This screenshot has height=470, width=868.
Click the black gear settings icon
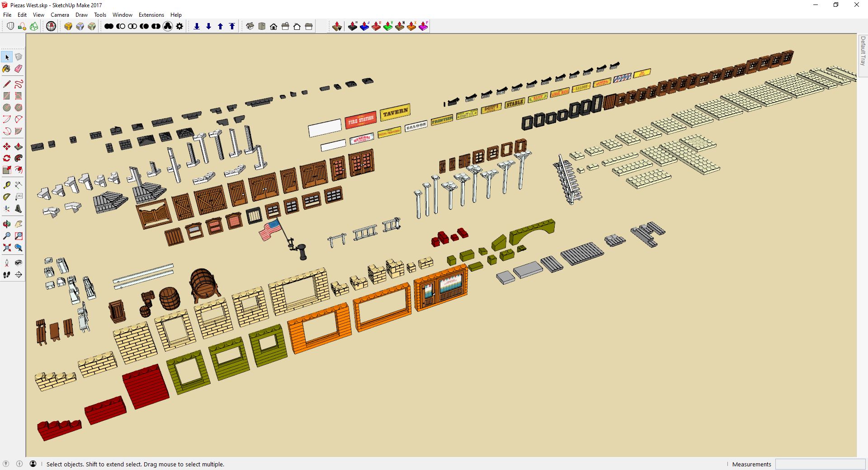(x=179, y=26)
